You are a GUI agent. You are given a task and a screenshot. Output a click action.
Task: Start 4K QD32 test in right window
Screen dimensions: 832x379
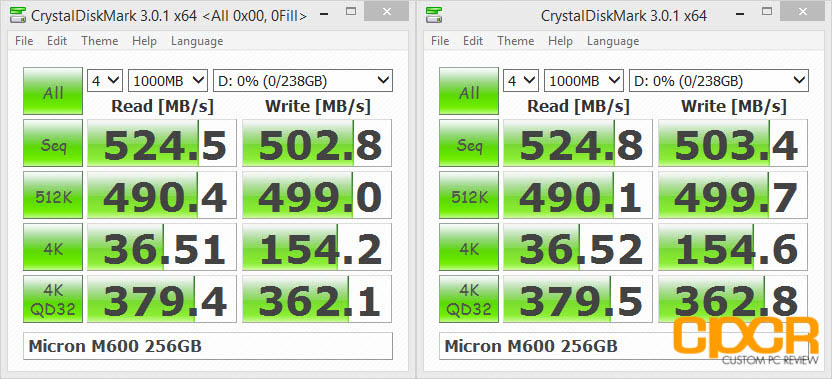click(x=469, y=299)
